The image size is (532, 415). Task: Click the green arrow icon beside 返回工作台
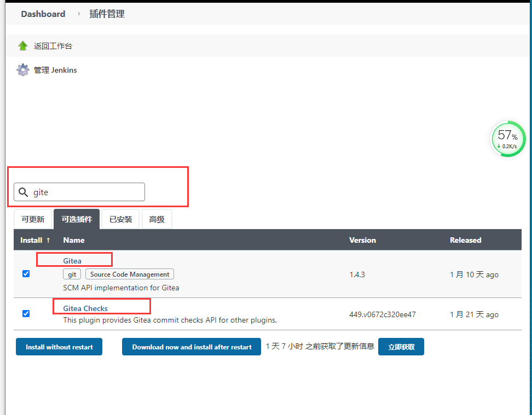pyautogui.click(x=22, y=45)
